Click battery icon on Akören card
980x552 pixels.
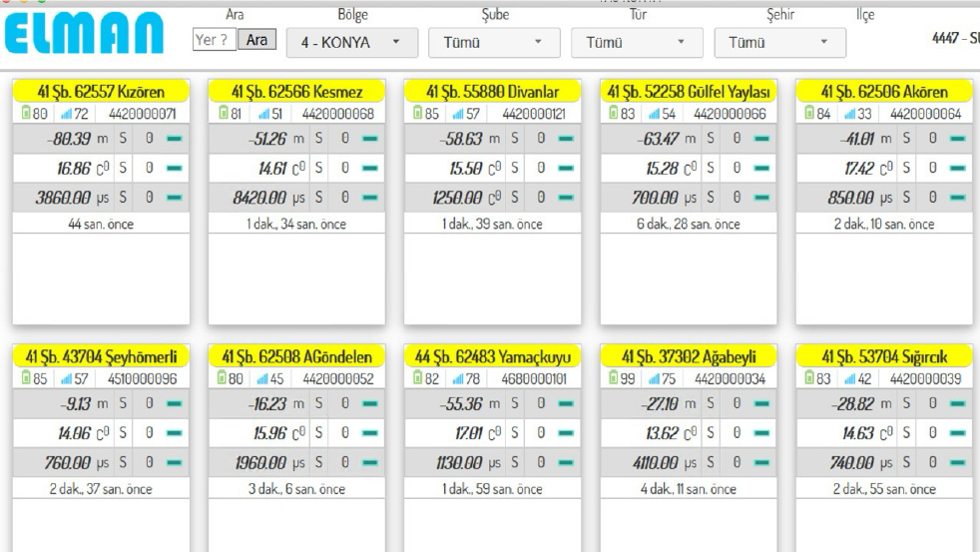(x=809, y=113)
